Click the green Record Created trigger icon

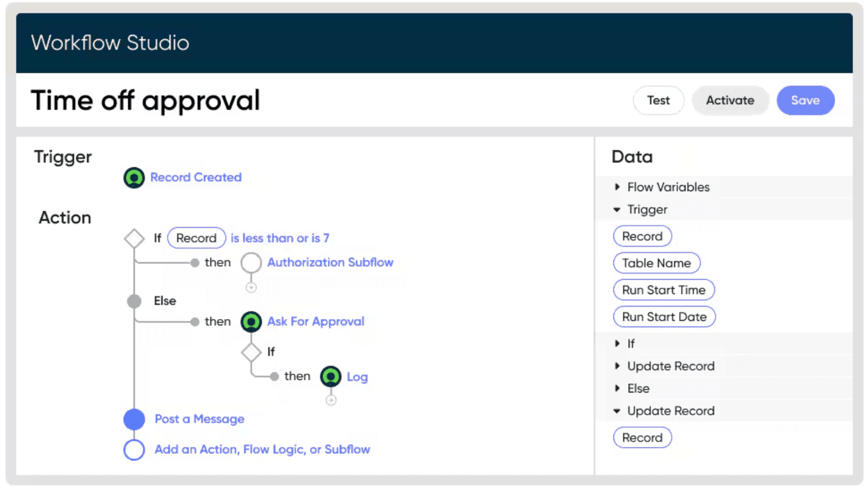pyautogui.click(x=134, y=177)
